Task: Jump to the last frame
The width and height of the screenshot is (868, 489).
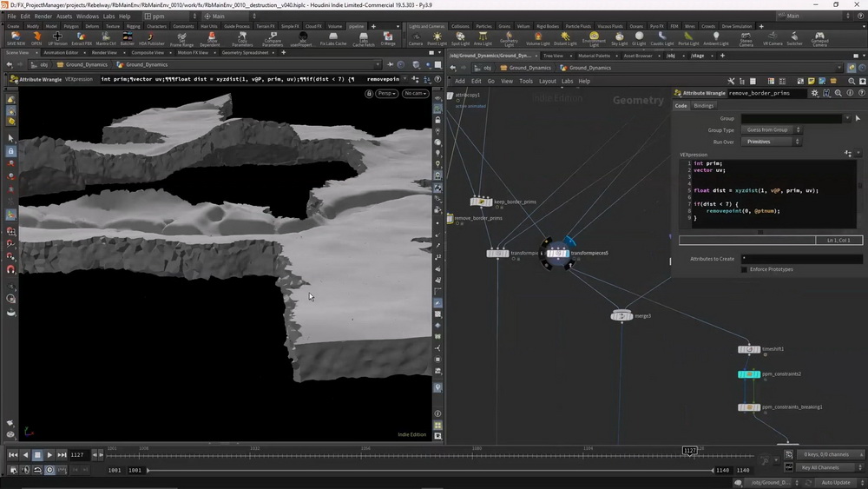Action: pos(62,454)
